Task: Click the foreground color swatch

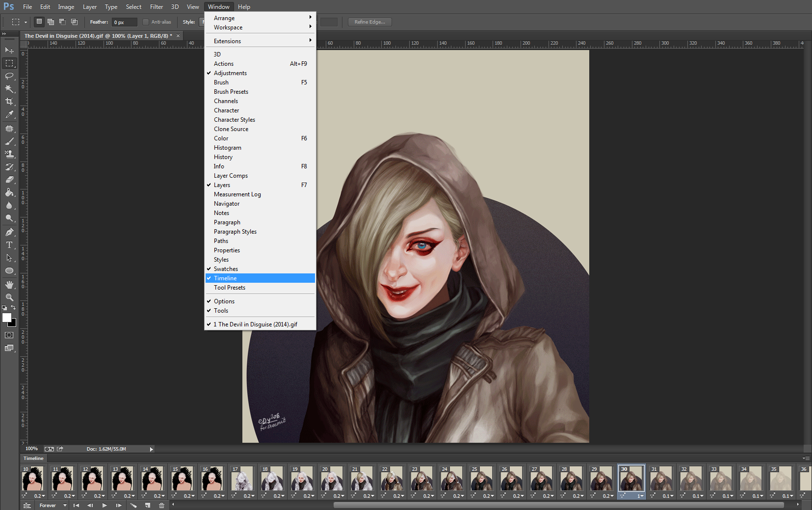Action: [6, 318]
